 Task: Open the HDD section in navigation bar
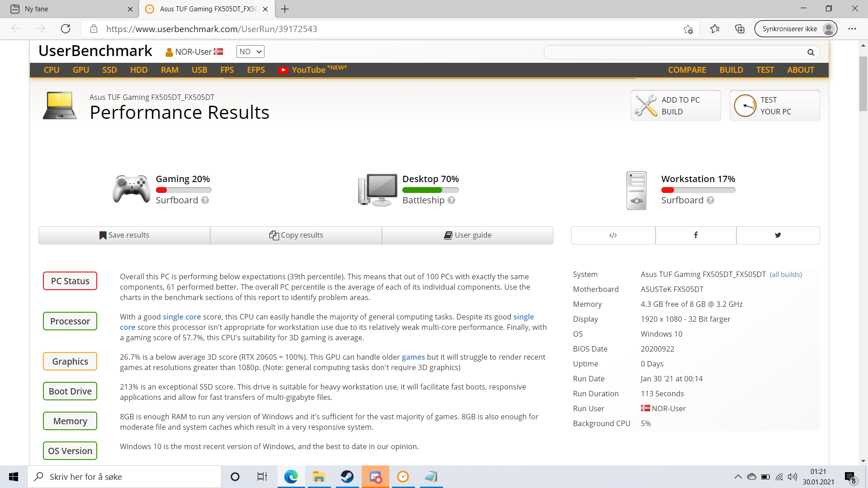[139, 70]
